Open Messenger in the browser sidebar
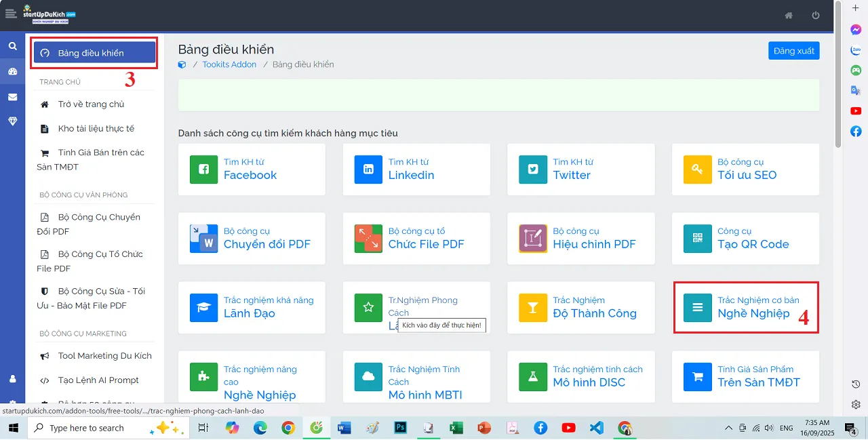 pos(856,30)
